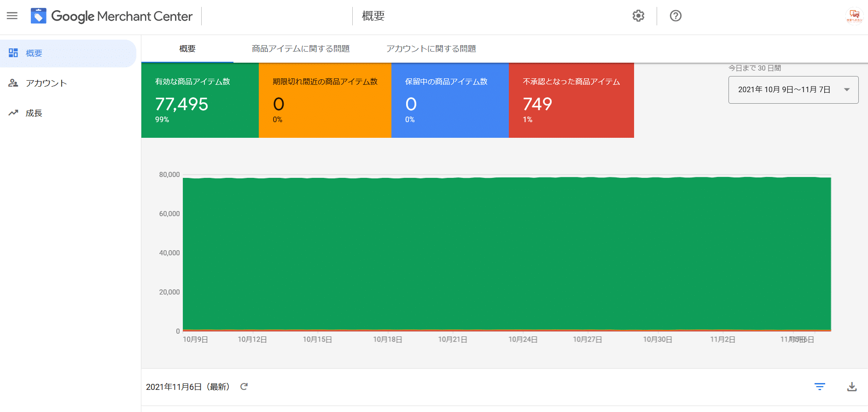Click the 10月21日 x-axis label

[x=453, y=340]
